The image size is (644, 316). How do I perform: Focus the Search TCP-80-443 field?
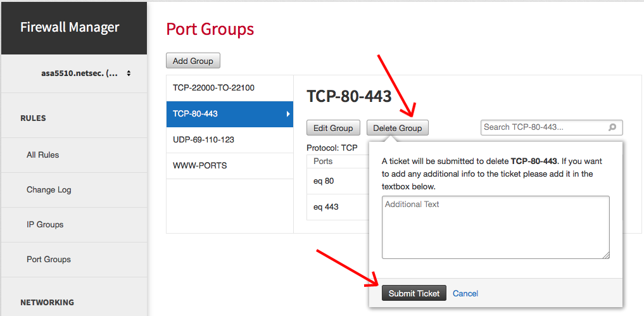coord(552,127)
